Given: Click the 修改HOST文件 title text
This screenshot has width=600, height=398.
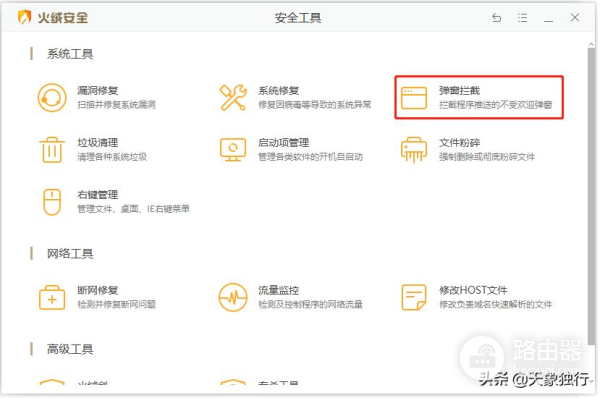Looking at the screenshot, I should click(473, 290).
